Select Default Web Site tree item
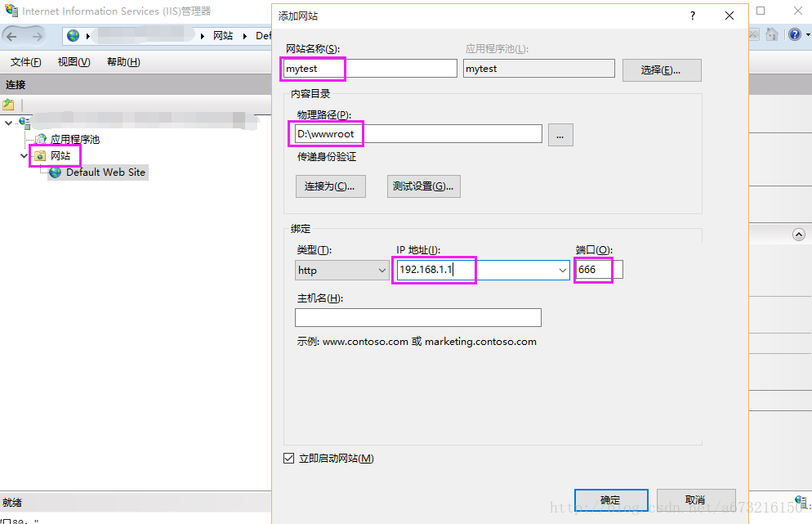This screenshot has height=524, width=812. click(105, 172)
